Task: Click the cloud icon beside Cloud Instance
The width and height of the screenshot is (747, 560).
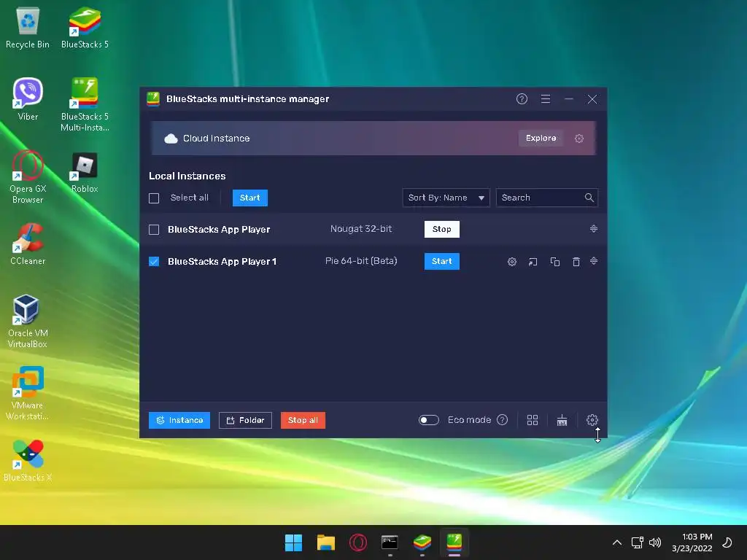Action: (x=171, y=139)
